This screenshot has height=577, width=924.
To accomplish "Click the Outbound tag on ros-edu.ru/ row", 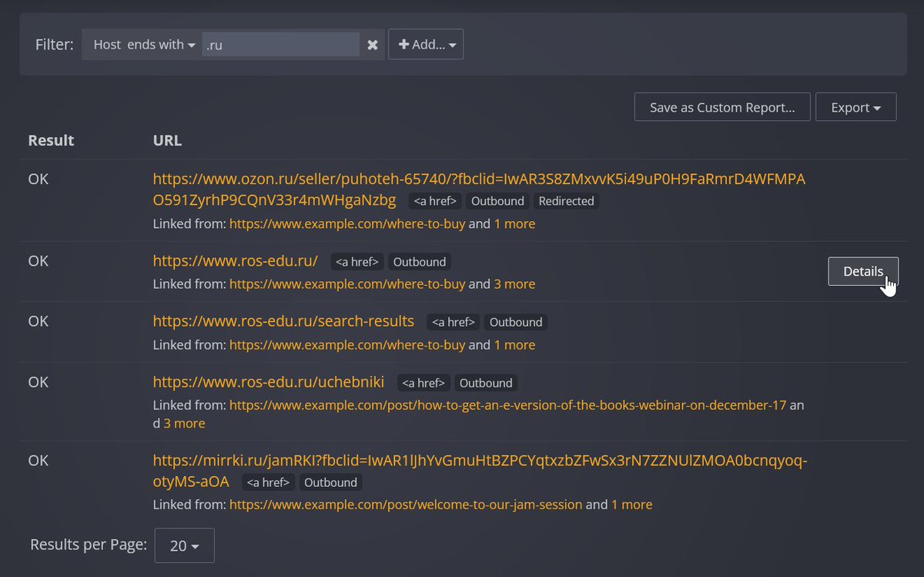I will (420, 262).
